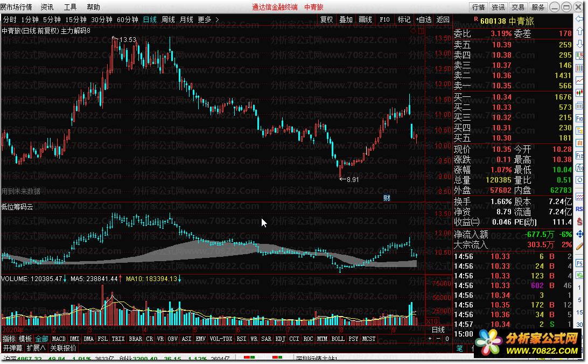Click the 画线 draw line button
The height and width of the screenshot is (364, 588).
pyautogui.click(x=365, y=19)
